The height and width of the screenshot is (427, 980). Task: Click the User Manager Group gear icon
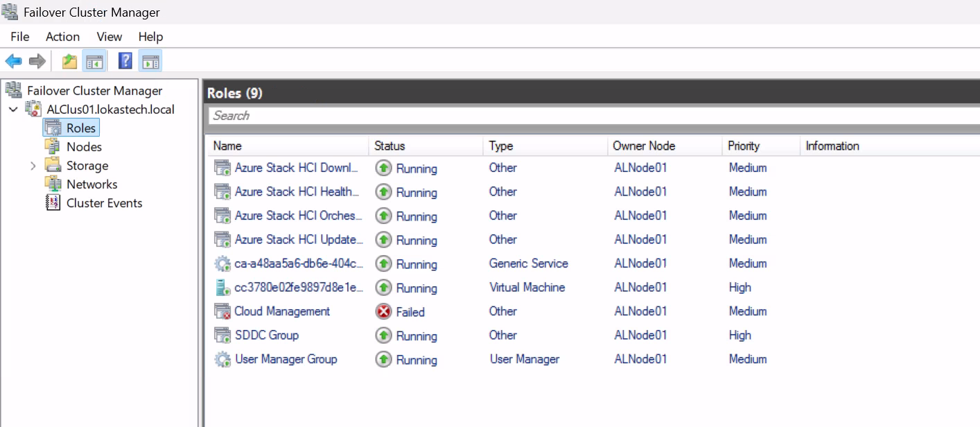point(222,359)
